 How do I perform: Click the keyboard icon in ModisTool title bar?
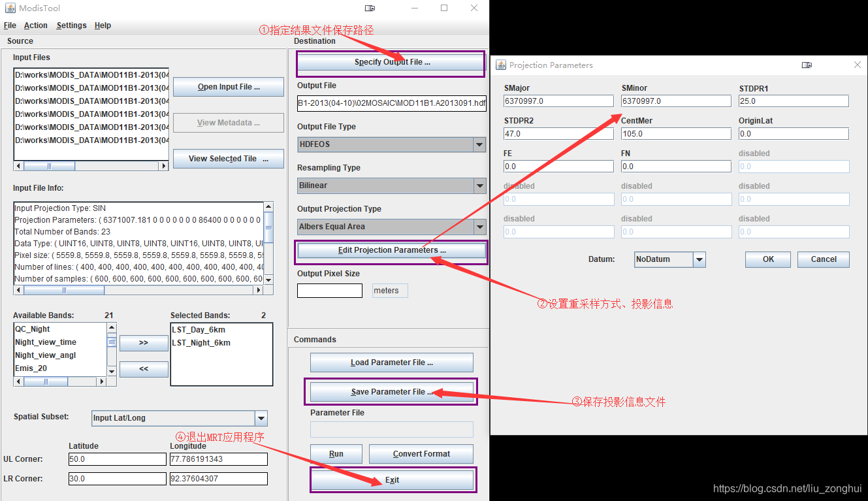click(x=370, y=8)
